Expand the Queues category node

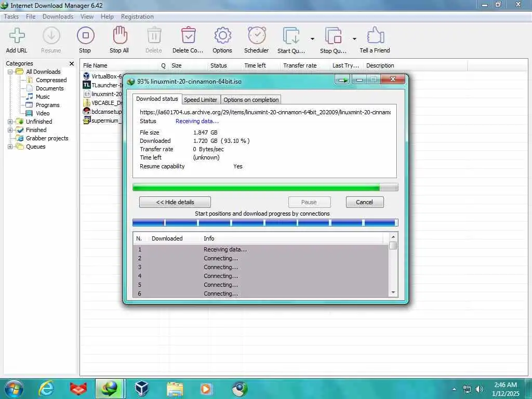click(10, 147)
